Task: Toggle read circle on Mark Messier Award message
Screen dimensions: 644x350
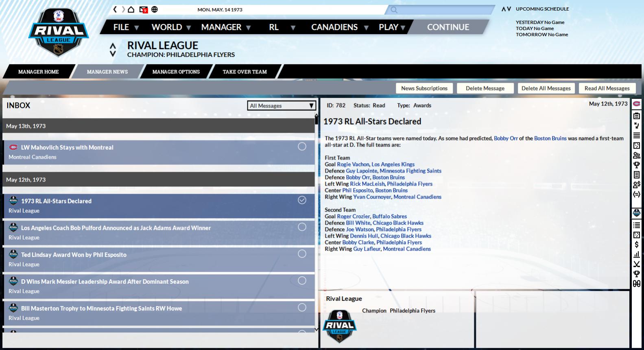Action: point(302,280)
